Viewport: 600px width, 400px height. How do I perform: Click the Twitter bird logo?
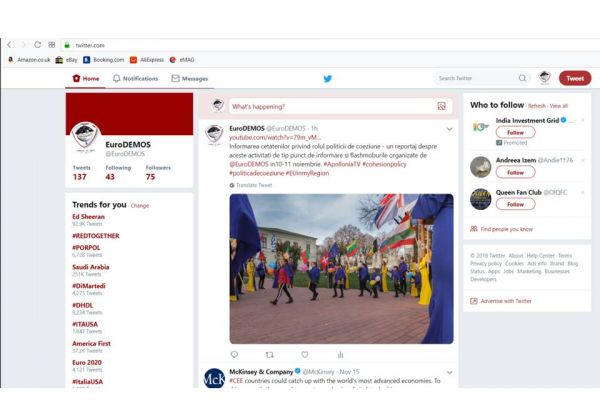click(x=328, y=78)
